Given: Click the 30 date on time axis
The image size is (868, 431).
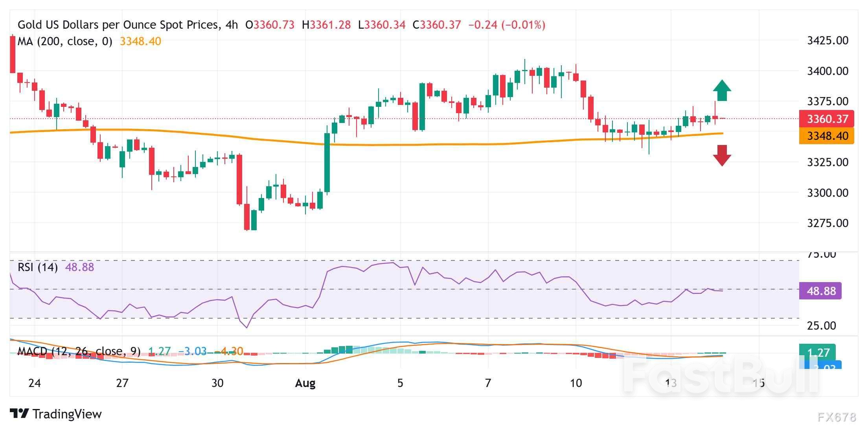Looking at the screenshot, I should (217, 383).
